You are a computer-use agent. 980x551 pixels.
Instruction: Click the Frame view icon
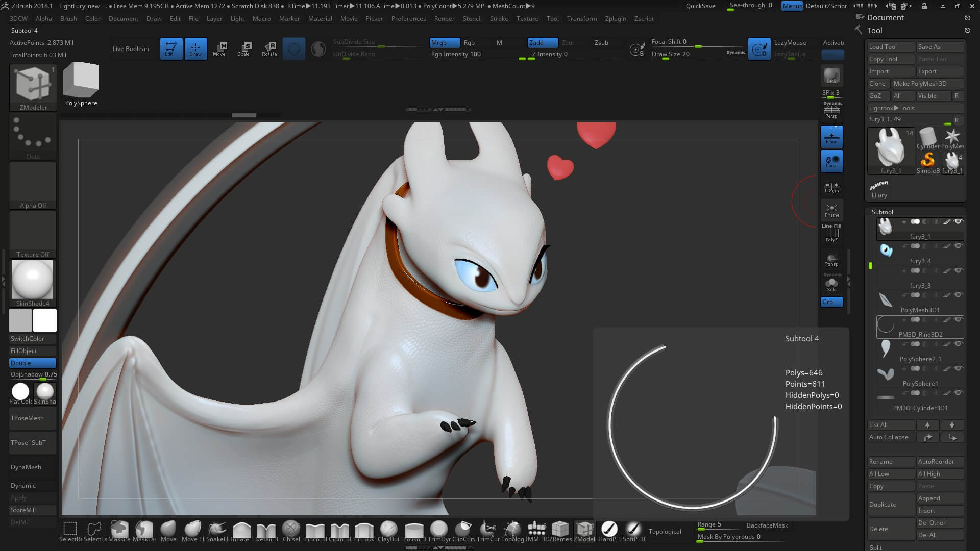(831, 210)
